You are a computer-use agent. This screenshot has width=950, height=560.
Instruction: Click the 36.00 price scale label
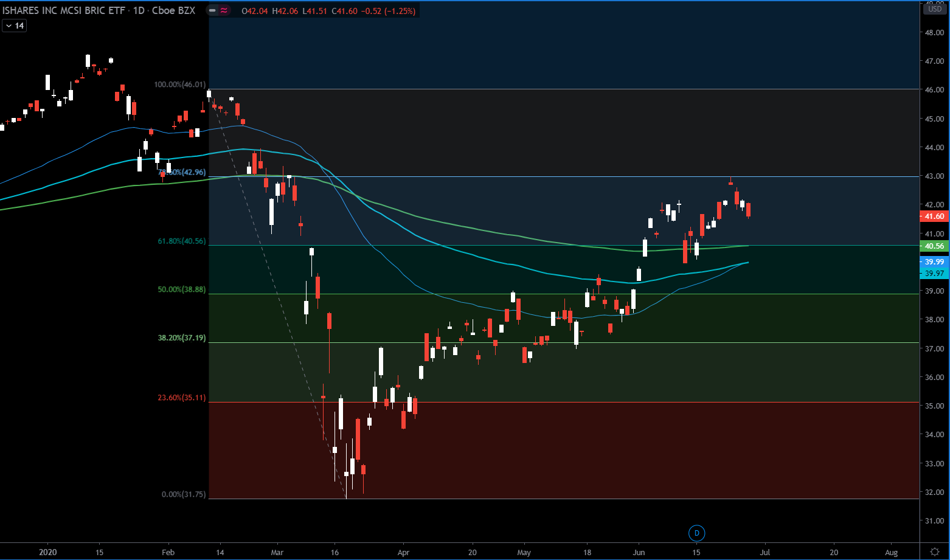coord(934,377)
